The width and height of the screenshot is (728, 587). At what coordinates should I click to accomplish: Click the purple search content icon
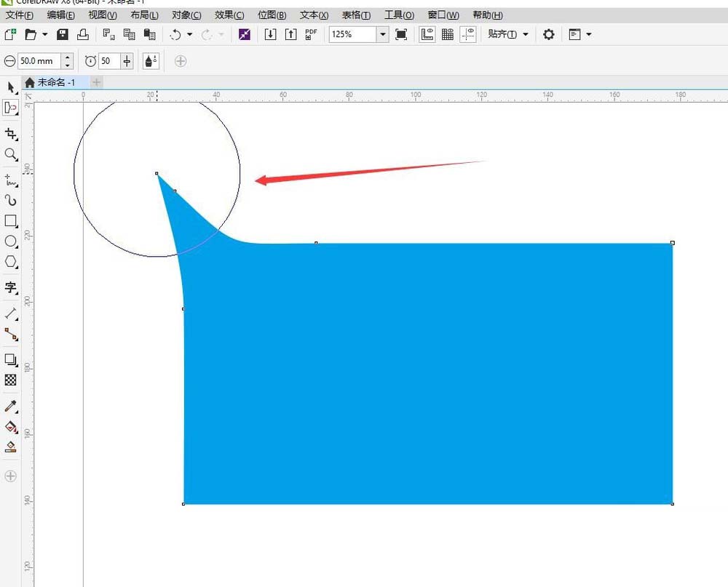click(x=244, y=34)
